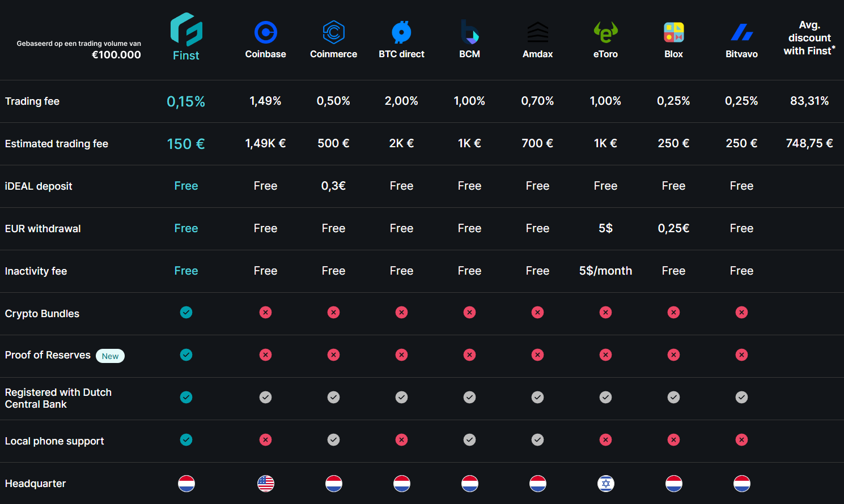Click the iDEAL deposit row label
This screenshot has width=844, height=504.
tap(39, 186)
